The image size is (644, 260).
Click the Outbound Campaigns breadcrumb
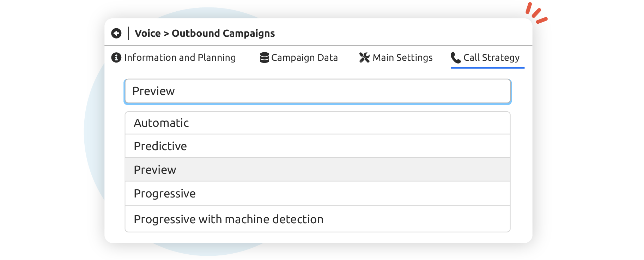[x=223, y=33]
